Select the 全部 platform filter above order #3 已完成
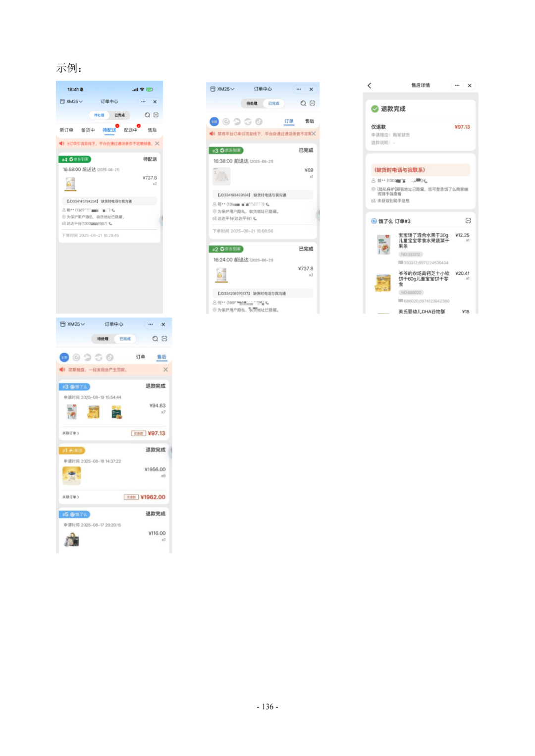The image size is (535, 756). [214, 121]
